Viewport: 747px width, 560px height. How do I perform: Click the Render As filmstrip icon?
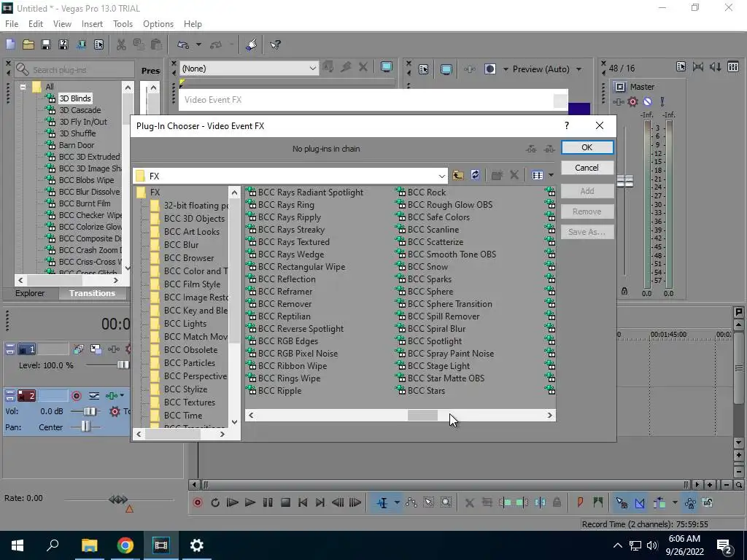click(81, 44)
